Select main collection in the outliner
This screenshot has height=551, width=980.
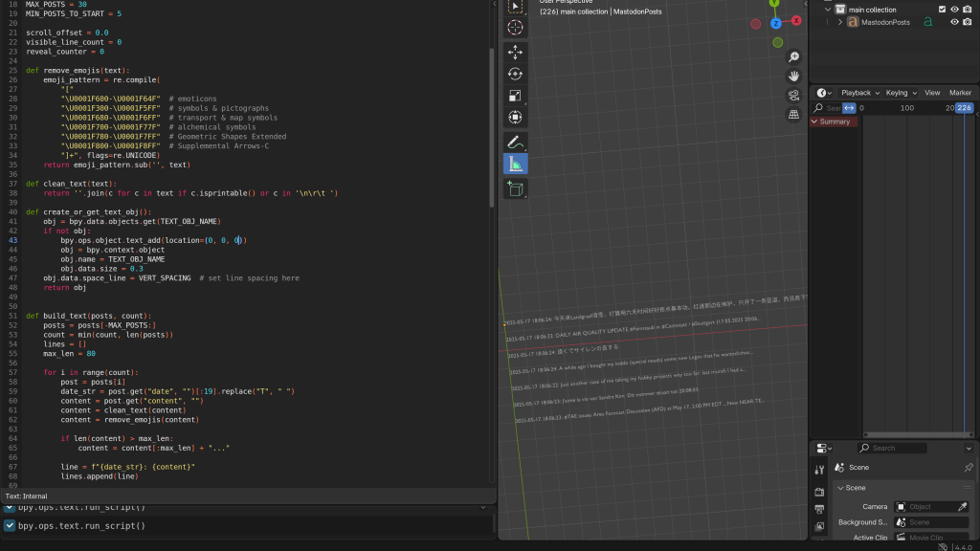click(872, 10)
